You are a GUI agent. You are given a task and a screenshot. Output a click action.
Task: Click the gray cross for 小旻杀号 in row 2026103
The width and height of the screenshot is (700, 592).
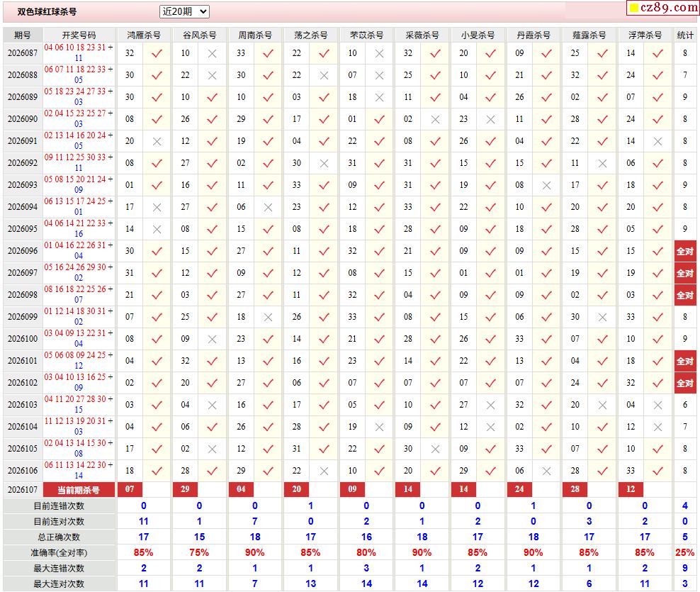[x=490, y=406]
